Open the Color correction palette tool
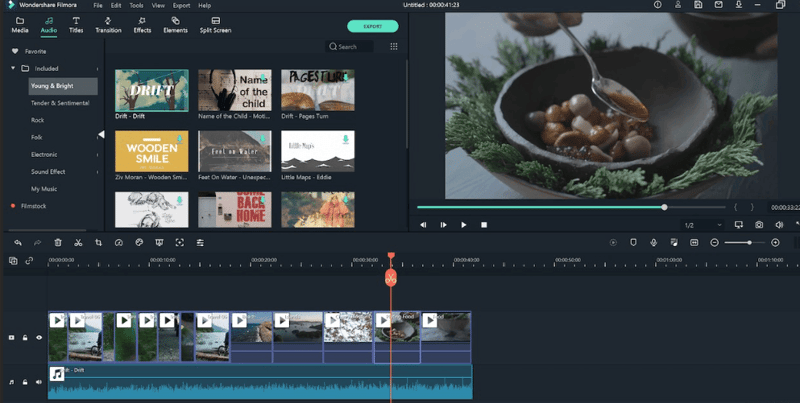This screenshot has height=403, width=800. coord(139,242)
